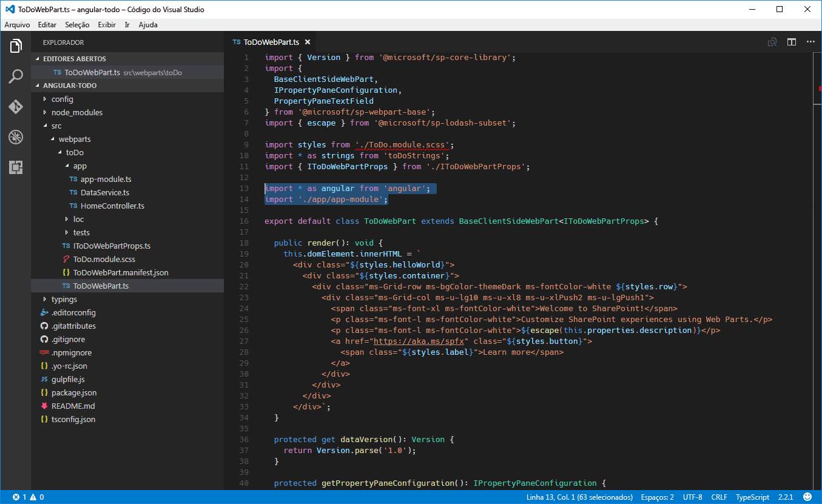This screenshot has height=504, width=822.
Task: Open the Arquivo menu
Action: 17,25
